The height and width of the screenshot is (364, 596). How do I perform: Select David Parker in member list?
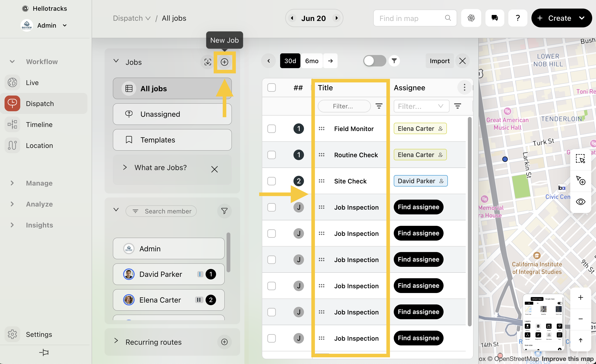click(x=169, y=274)
